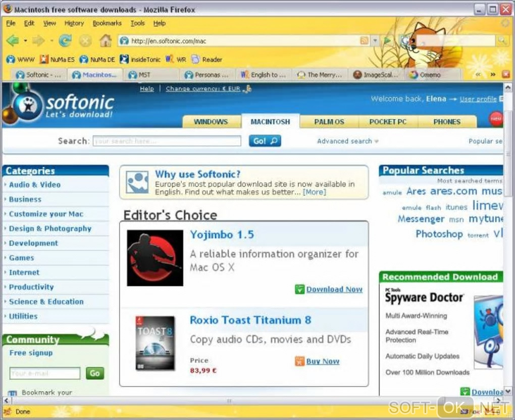Click the Why use Softonic icon
The width and height of the screenshot is (515, 420).
(x=137, y=182)
